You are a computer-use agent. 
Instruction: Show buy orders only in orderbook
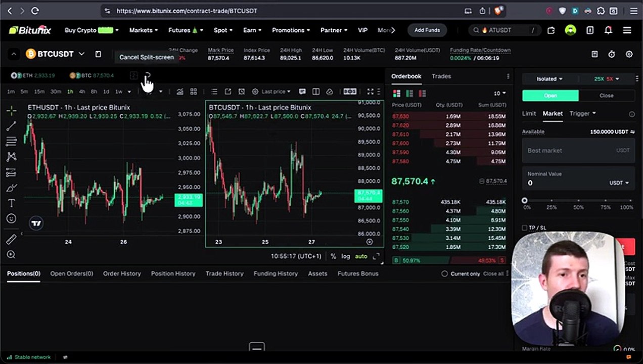[409, 94]
